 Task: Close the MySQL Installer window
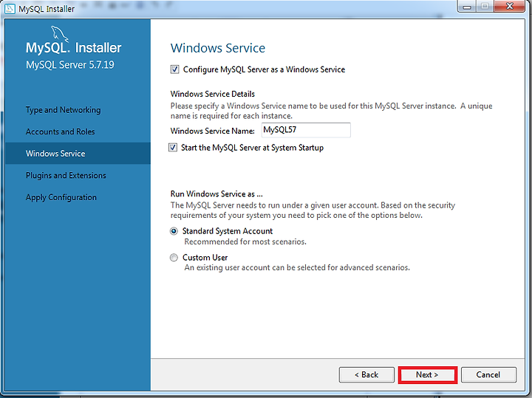click(x=510, y=6)
